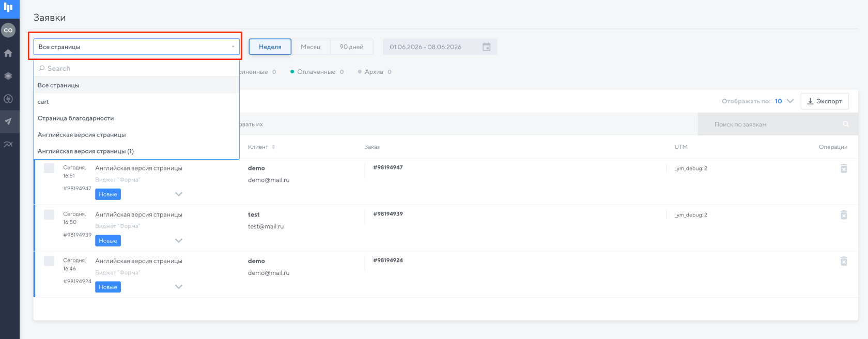Click the magnifier icon in request search
This screenshot has height=339, width=868.
pos(846,124)
